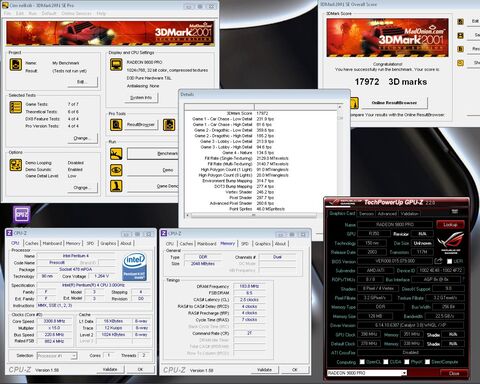Screen dimensions: 480x384
Task: Tick the CUDA computing checkbox
Action: point(386,362)
